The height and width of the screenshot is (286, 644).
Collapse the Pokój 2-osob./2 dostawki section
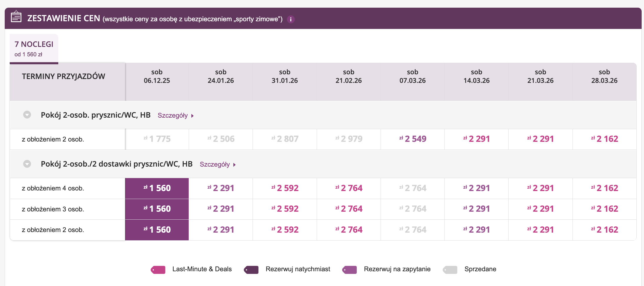[x=27, y=164]
